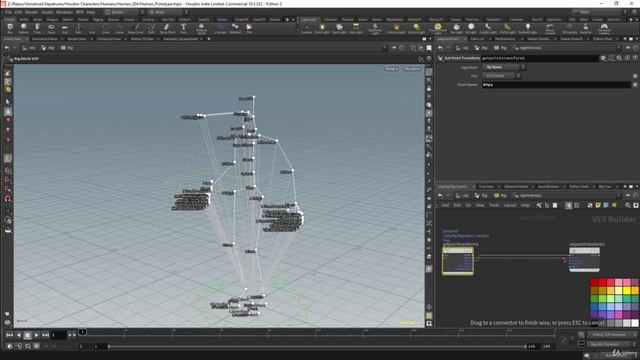
Task: Add an Ambient Light from the shelf
Action: pos(527,29)
